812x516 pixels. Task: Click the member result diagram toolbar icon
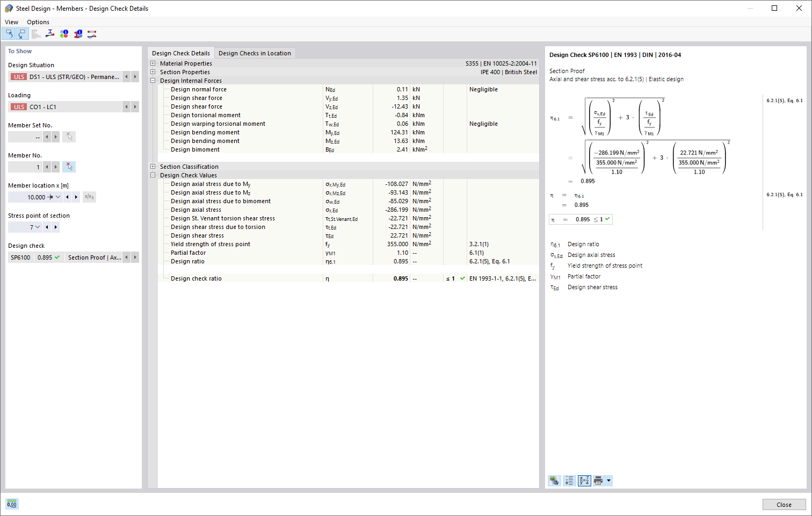click(91, 33)
